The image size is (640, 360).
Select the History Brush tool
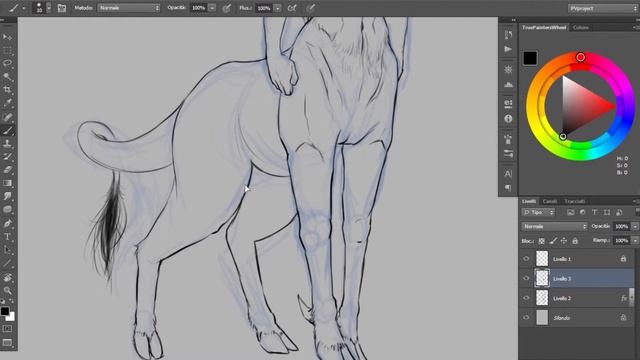(7, 156)
